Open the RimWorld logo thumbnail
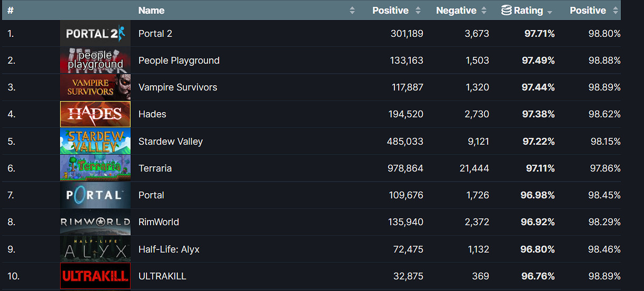644x291 pixels. click(x=95, y=222)
